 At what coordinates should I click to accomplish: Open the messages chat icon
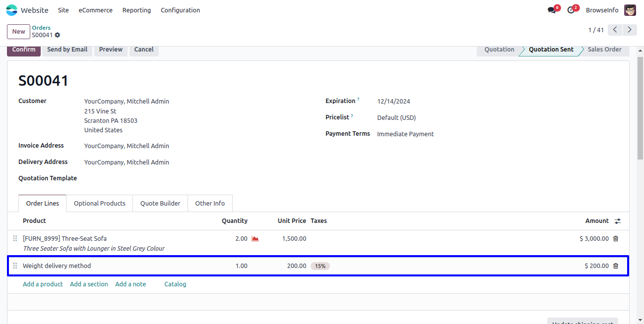point(552,10)
